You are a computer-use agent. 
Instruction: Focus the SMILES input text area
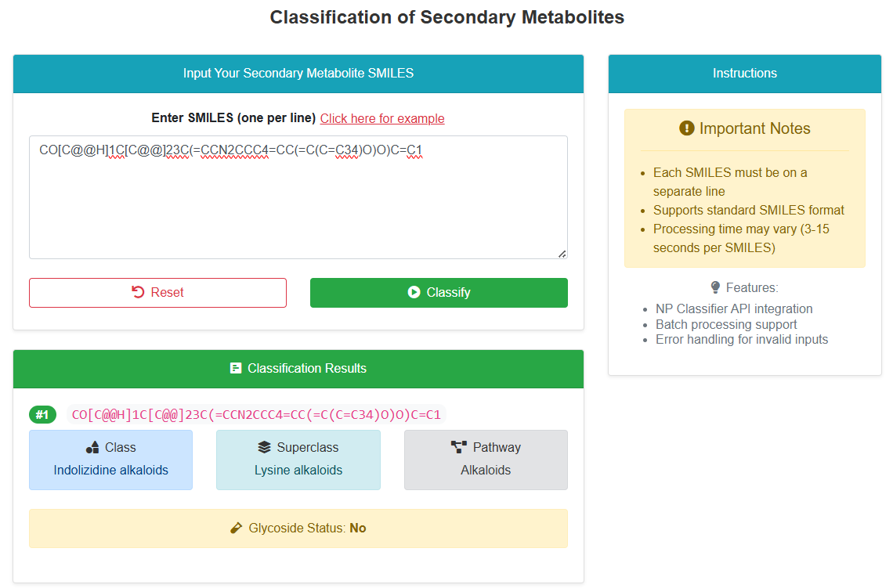pos(298,197)
